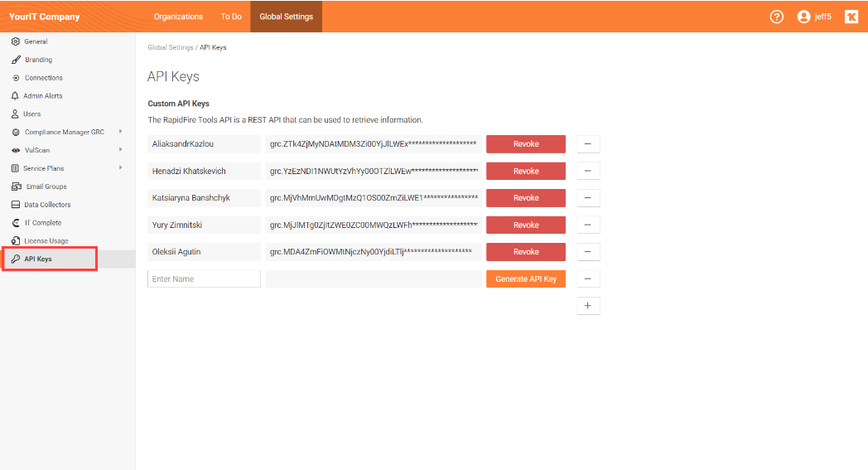Open Data Collectors in sidebar
The image size is (868, 470).
pyautogui.click(x=47, y=205)
